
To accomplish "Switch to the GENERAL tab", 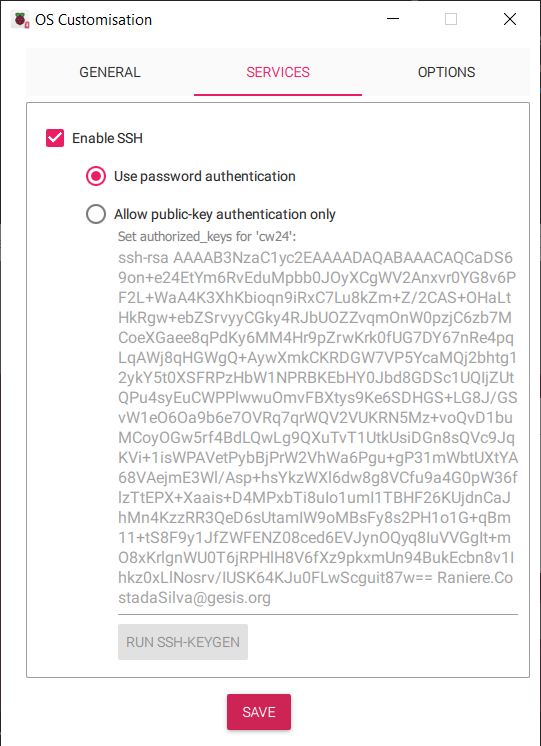I will pyautogui.click(x=110, y=72).
